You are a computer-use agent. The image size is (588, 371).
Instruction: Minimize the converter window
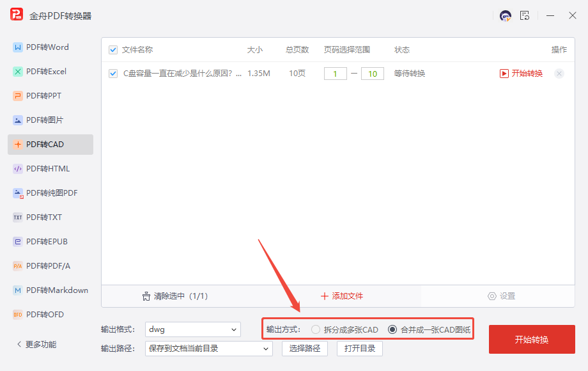(550, 16)
